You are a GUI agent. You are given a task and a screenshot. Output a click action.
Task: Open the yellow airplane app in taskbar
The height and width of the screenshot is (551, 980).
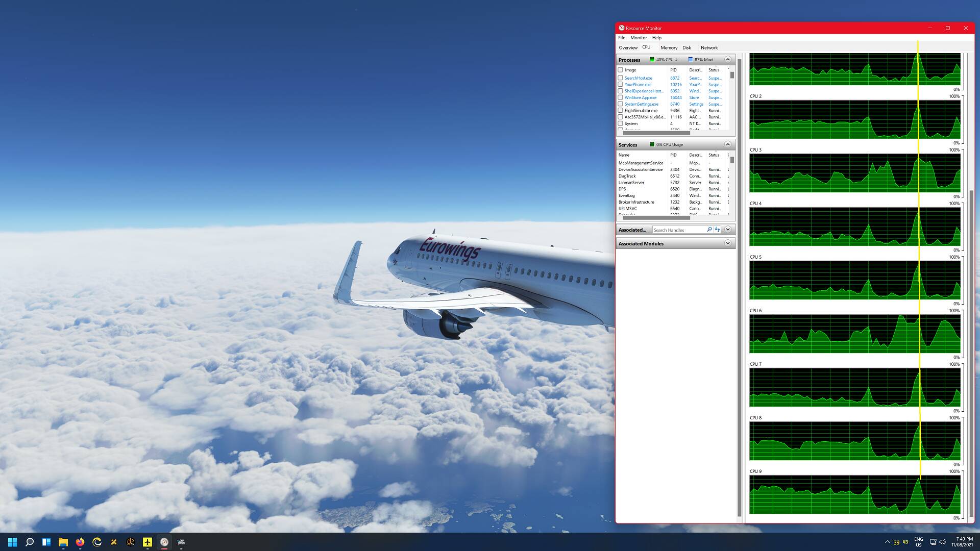pyautogui.click(x=147, y=542)
